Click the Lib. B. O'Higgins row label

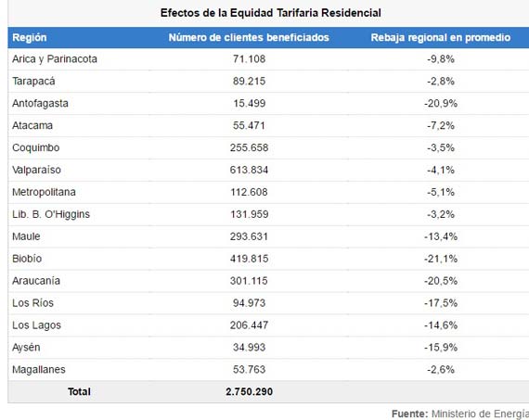pos(51,214)
